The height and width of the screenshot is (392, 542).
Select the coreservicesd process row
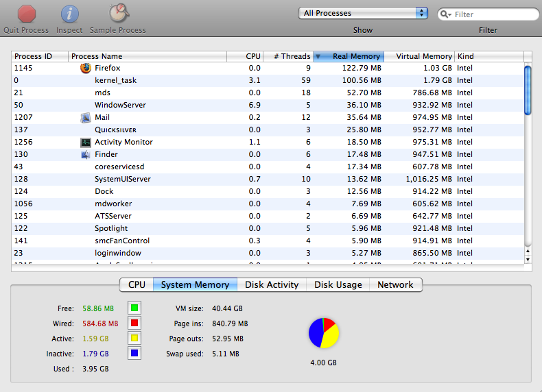tap(268, 167)
